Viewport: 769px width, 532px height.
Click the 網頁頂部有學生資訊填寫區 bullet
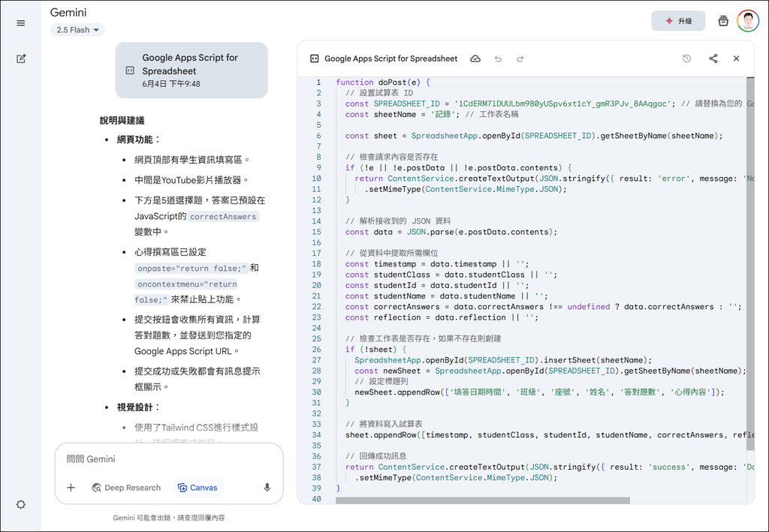(192, 160)
